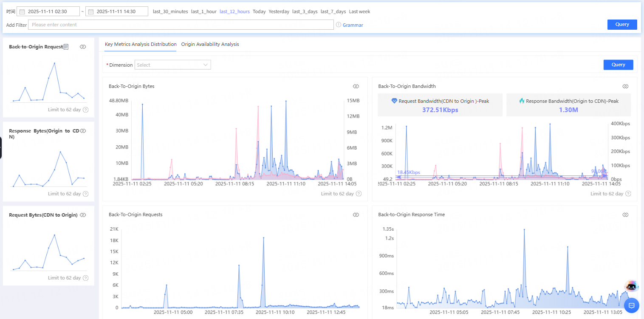Open the Dimension select dropdown
The height and width of the screenshot is (319, 644).
coord(172,65)
